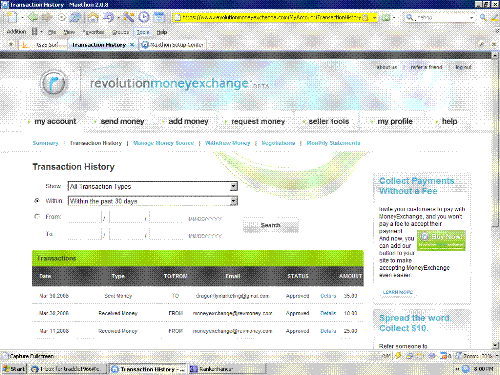Expand the Addon device dropdown arrow

click(41, 32)
